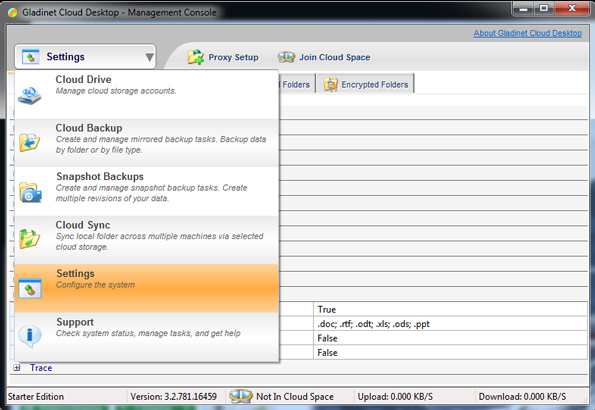Click the Not In Cloud Space status text

click(x=295, y=396)
